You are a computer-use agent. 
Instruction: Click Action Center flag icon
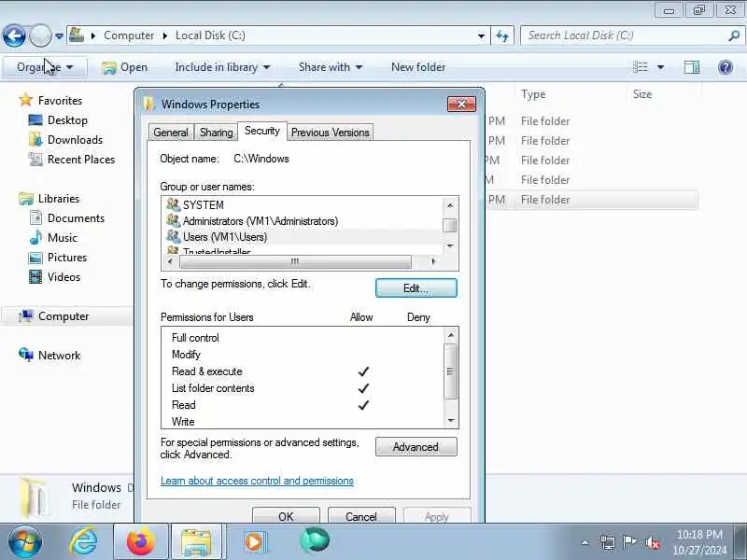tap(629, 542)
